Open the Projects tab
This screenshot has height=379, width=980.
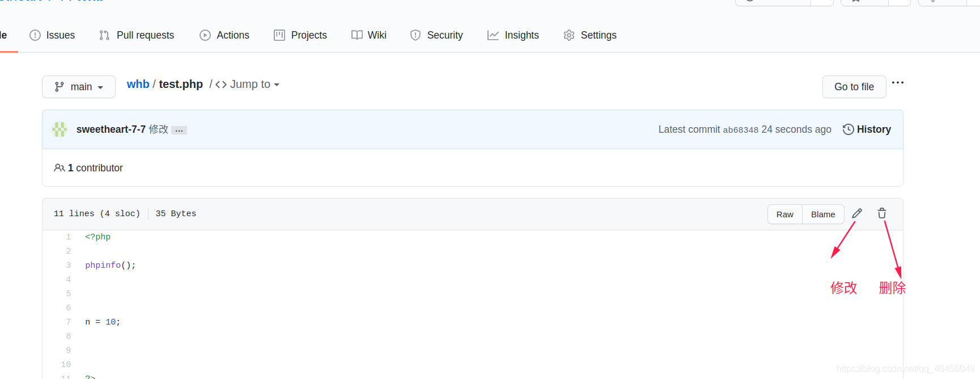click(300, 35)
